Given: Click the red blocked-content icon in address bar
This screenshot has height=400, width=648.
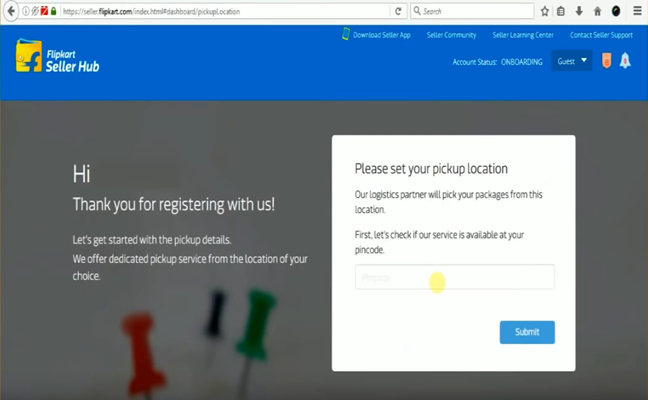Looking at the screenshot, I should [44, 11].
